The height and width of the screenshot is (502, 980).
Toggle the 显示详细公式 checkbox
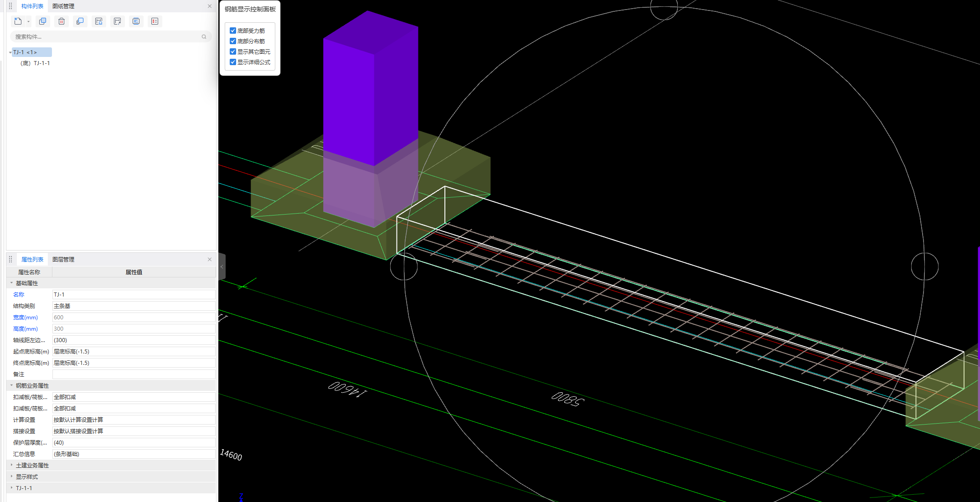click(x=233, y=62)
